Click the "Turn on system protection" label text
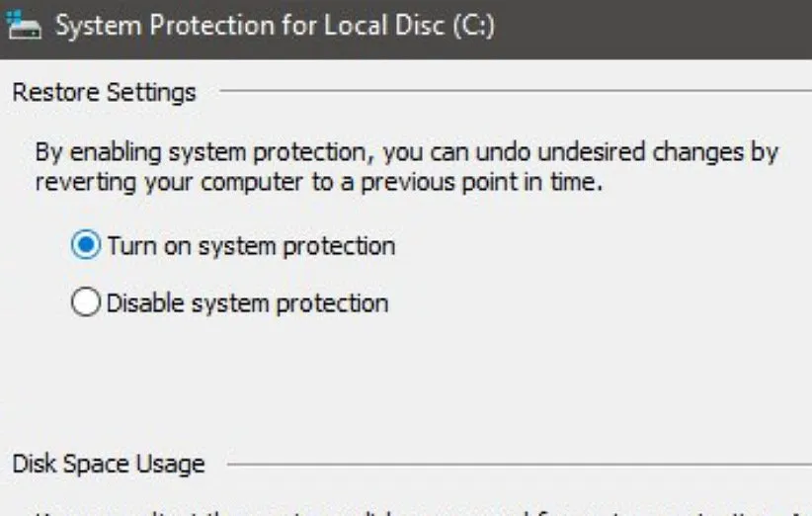Viewport: 812px width, 516px height. 251,245
